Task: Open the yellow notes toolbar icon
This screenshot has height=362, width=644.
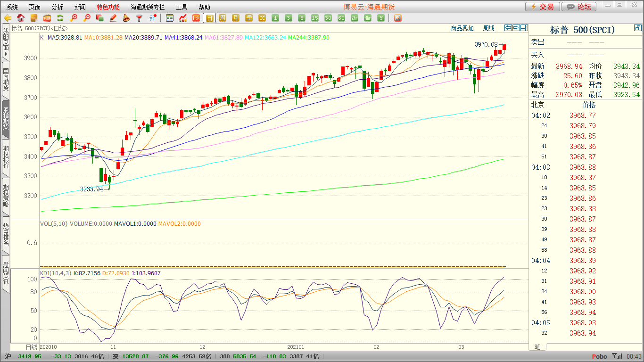Action: pyautogui.click(x=34, y=18)
